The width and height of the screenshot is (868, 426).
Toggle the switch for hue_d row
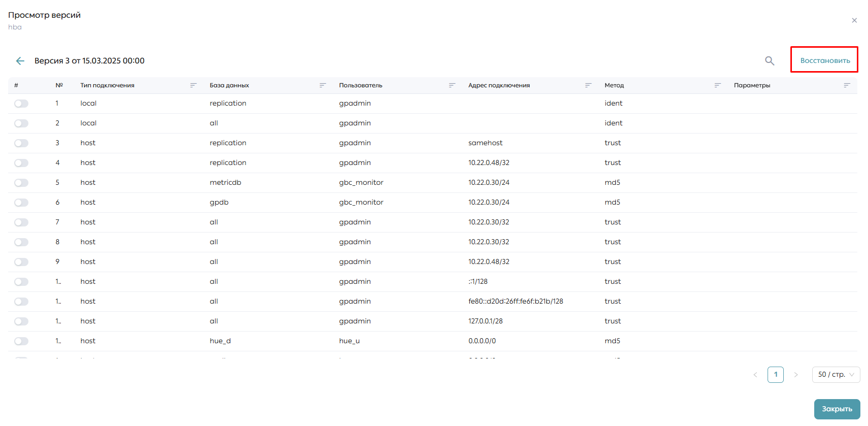click(x=21, y=341)
